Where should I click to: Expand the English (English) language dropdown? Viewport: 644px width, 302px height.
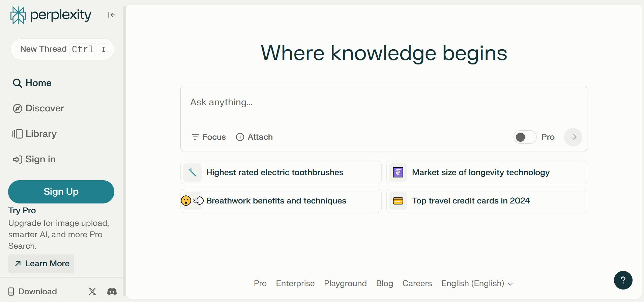point(477,283)
